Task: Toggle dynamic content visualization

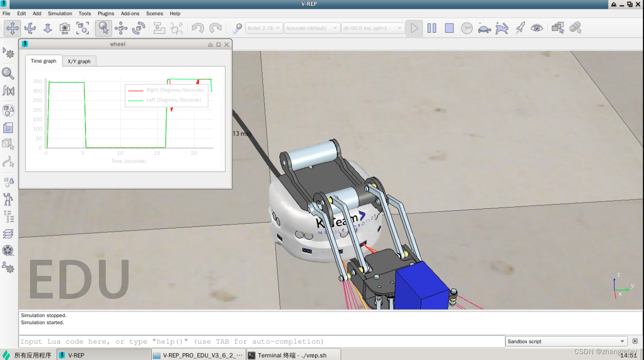Action: click(x=237, y=28)
